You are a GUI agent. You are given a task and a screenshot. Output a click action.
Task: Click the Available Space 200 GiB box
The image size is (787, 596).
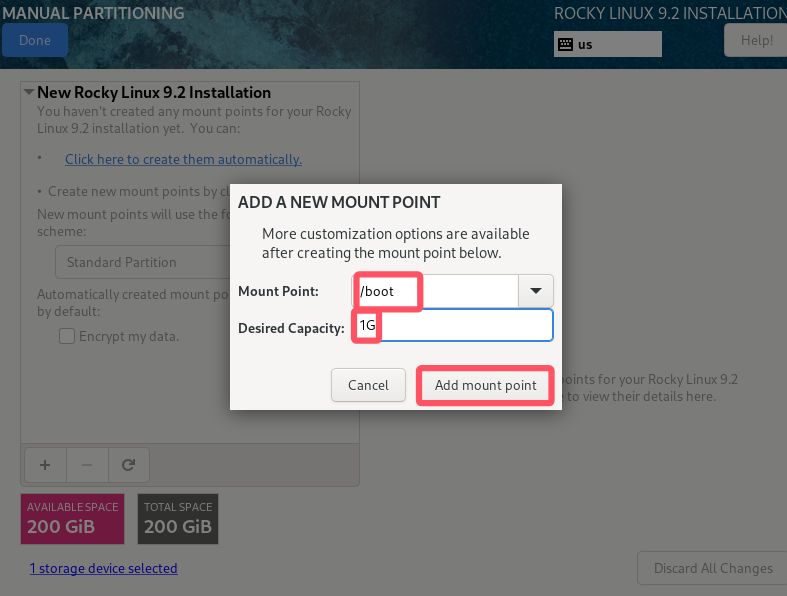pos(72,519)
